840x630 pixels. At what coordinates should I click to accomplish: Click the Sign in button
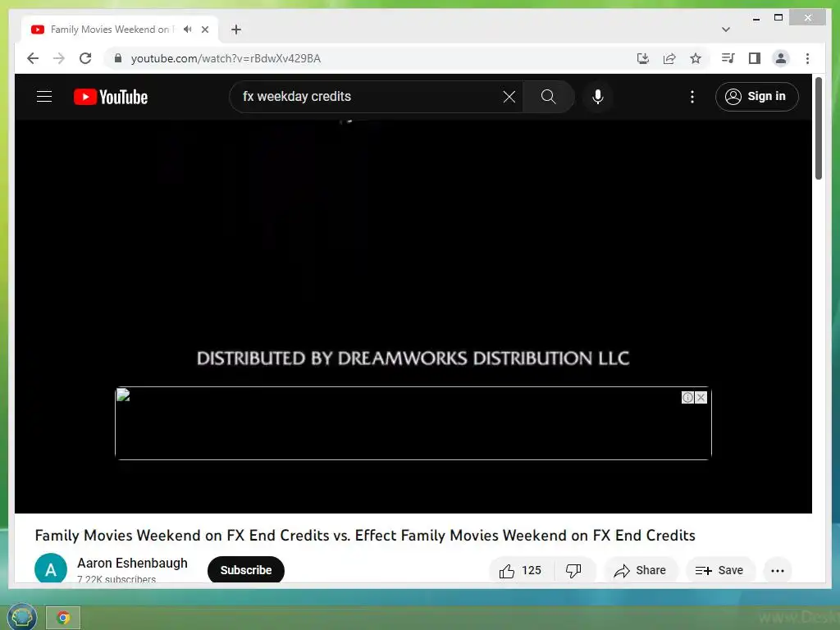coord(756,97)
